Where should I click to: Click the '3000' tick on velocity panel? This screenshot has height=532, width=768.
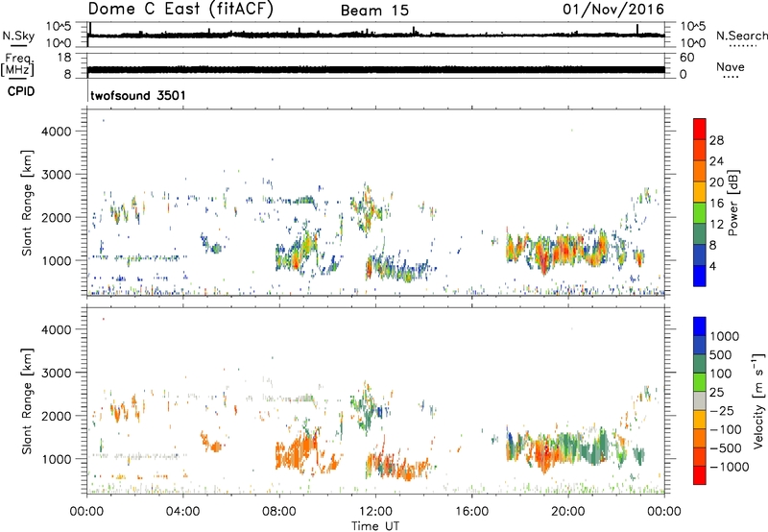point(57,373)
